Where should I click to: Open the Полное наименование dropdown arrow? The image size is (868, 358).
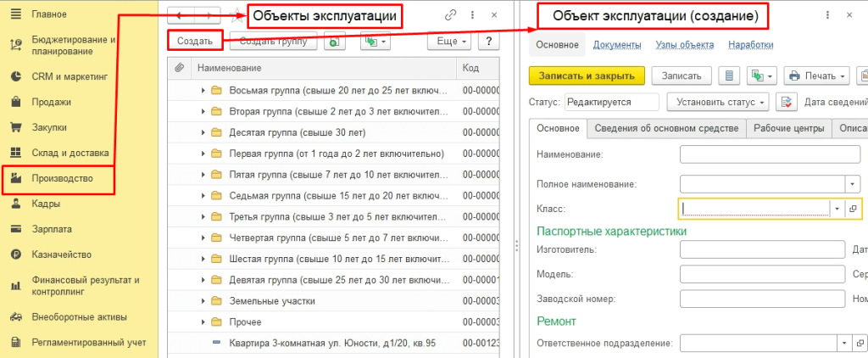click(x=853, y=183)
